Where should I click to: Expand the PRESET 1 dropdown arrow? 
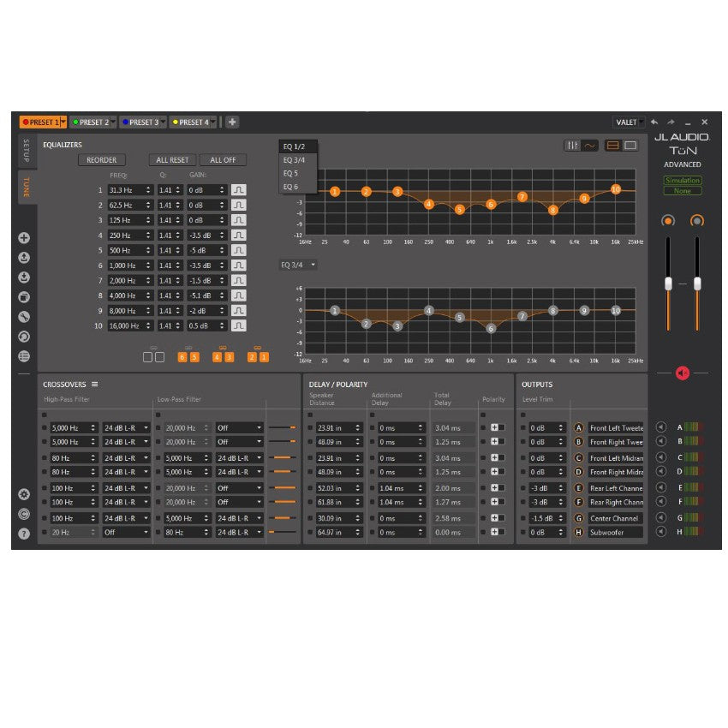(x=63, y=122)
